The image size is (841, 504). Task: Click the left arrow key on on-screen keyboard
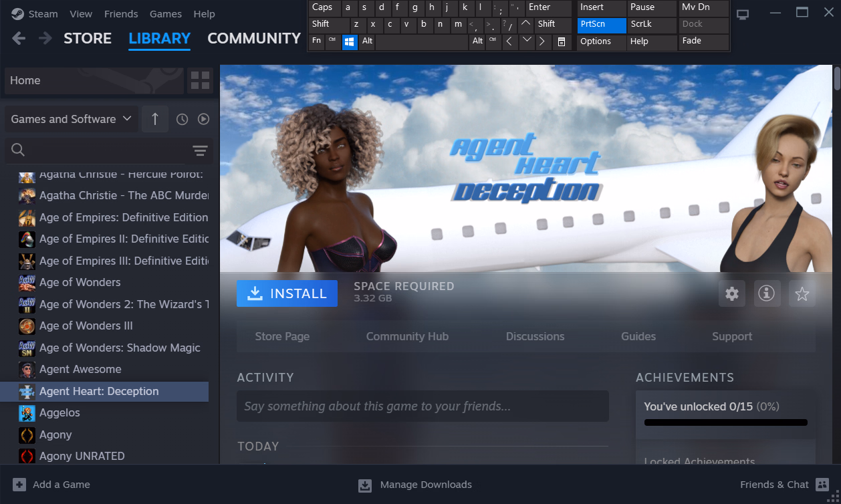point(509,41)
